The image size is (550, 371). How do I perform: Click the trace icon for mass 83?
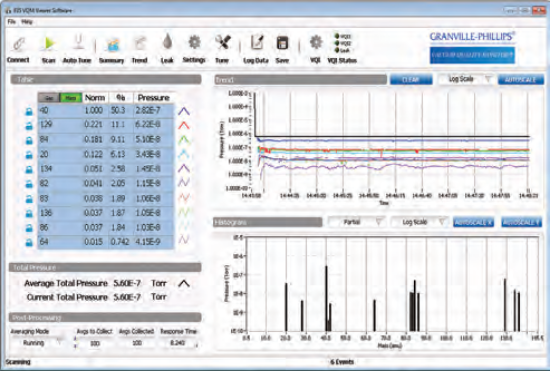pos(184,197)
